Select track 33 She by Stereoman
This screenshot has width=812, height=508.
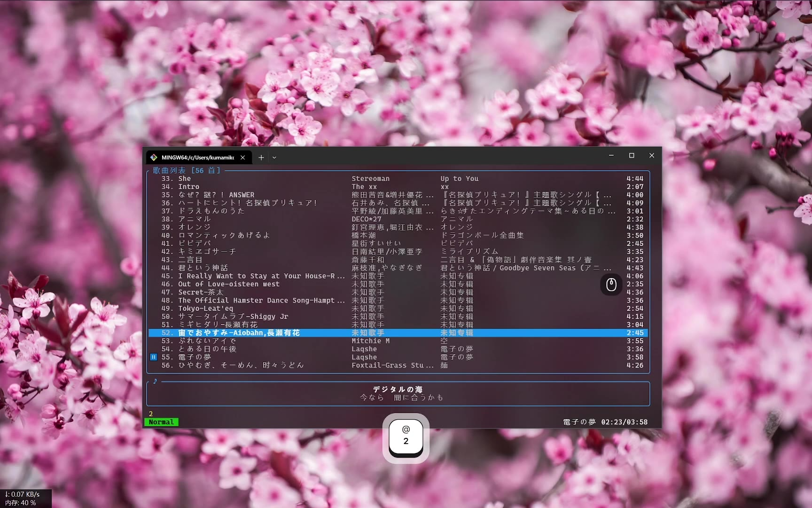coord(185,179)
